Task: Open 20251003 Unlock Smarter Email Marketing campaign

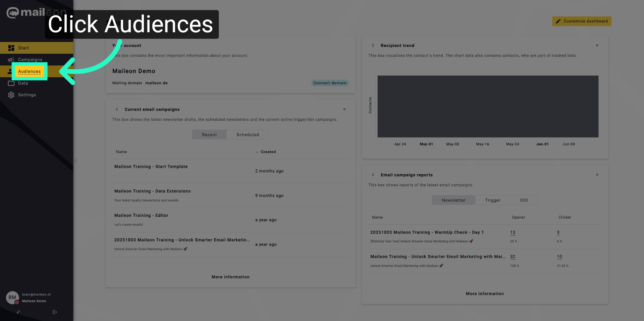Action: (182, 240)
